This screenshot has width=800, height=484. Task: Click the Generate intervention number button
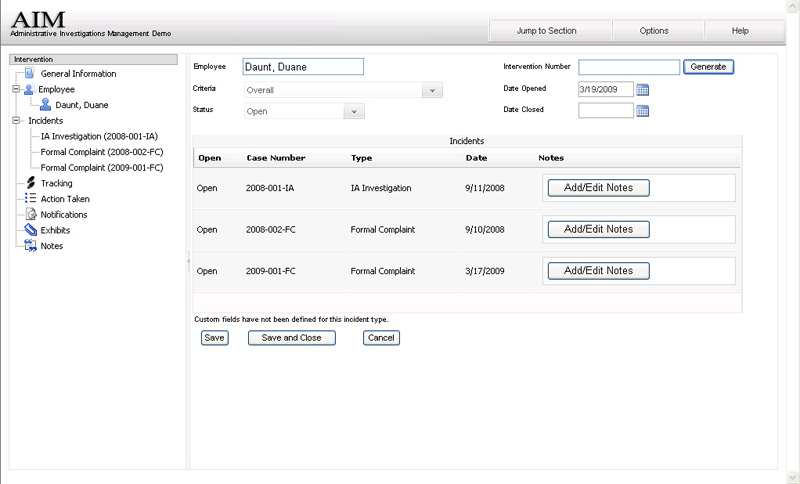(x=709, y=67)
